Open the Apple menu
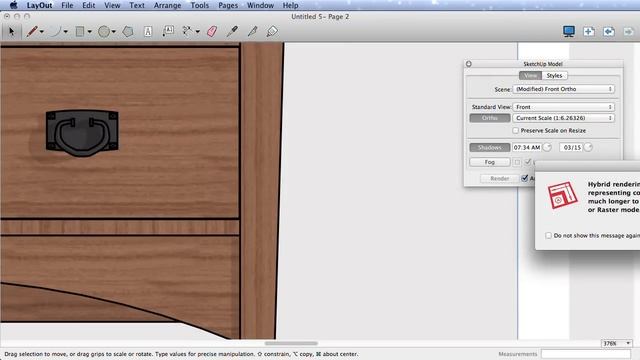This screenshot has width=640, height=360. click(13, 5)
